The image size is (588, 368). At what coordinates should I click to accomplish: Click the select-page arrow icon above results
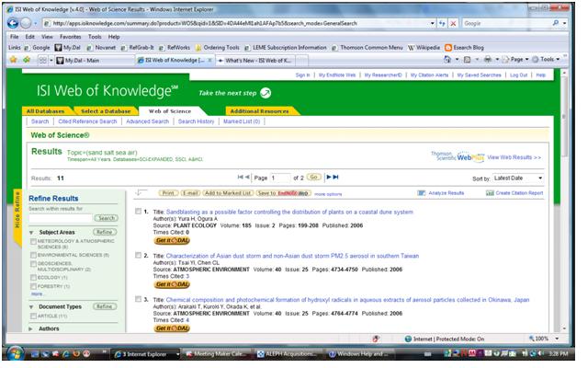[141, 192]
